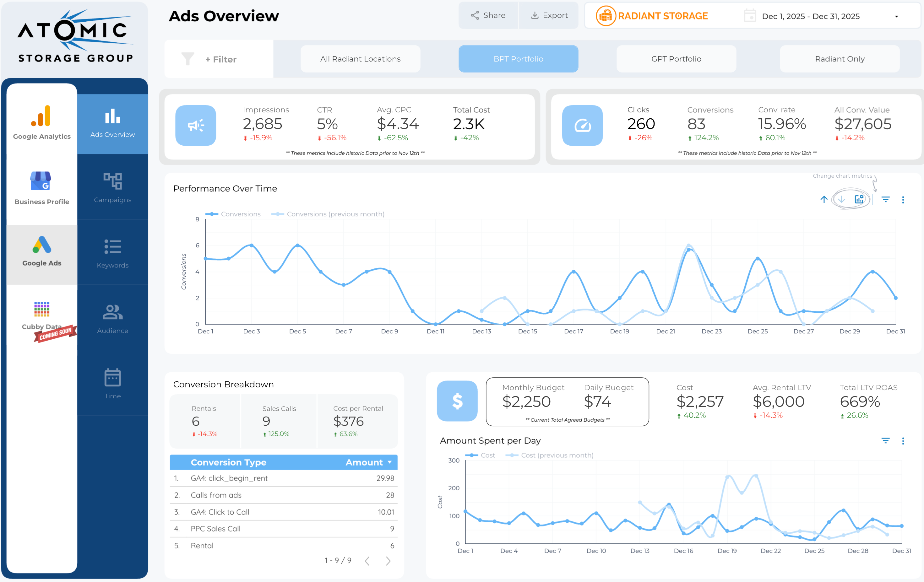
Task: Expand the date range dropdown
Action: (896, 17)
